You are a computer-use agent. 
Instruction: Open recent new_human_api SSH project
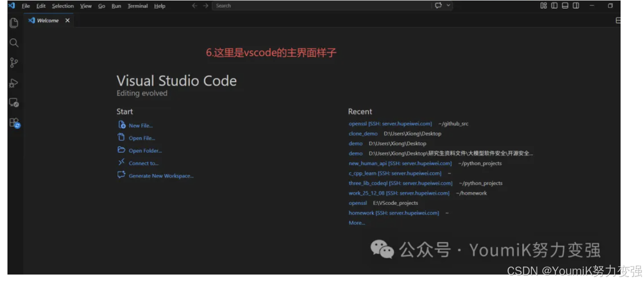(400, 163)
